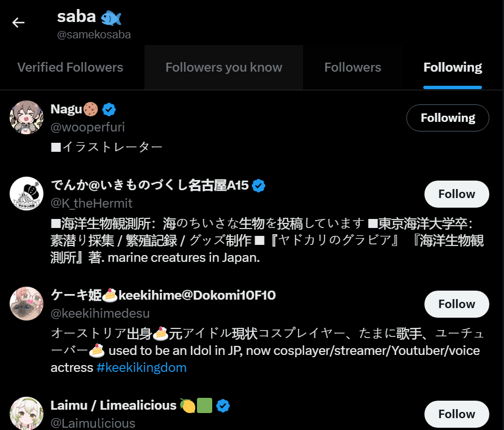Viewport: 504px width, 430px height.
Task: Open K_theHermit's hermit crab avatar
Action: (27, 194)
